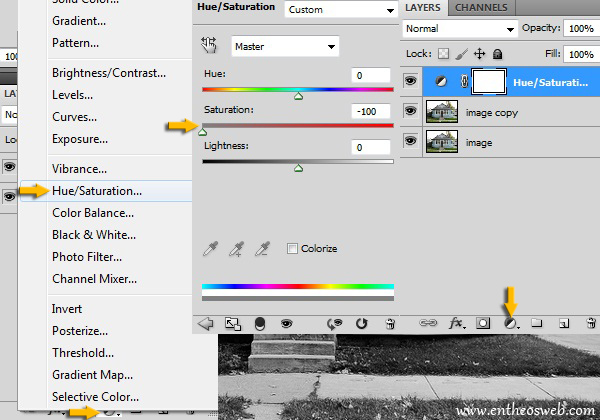Click the Hue value input field
The width and height of the screenshot is (600, 420).
(x=371, y=75)
